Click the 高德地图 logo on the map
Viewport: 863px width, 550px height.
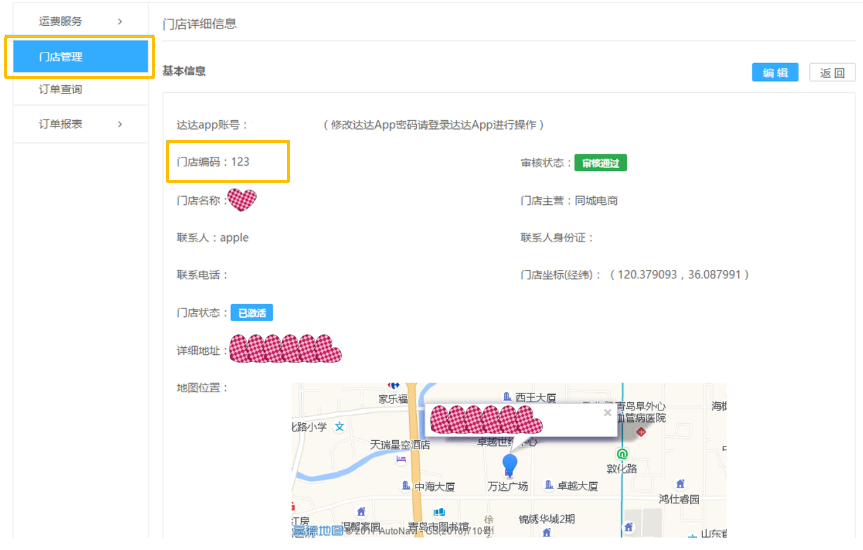pyautogui.click(x=318, y=531)
